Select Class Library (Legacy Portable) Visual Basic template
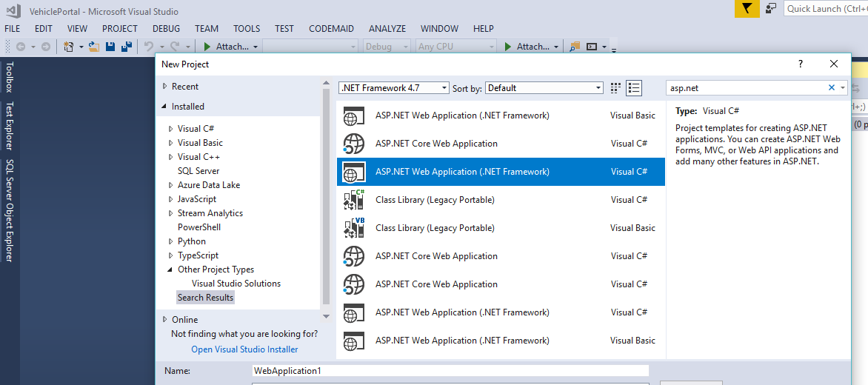 coord(501,228)
